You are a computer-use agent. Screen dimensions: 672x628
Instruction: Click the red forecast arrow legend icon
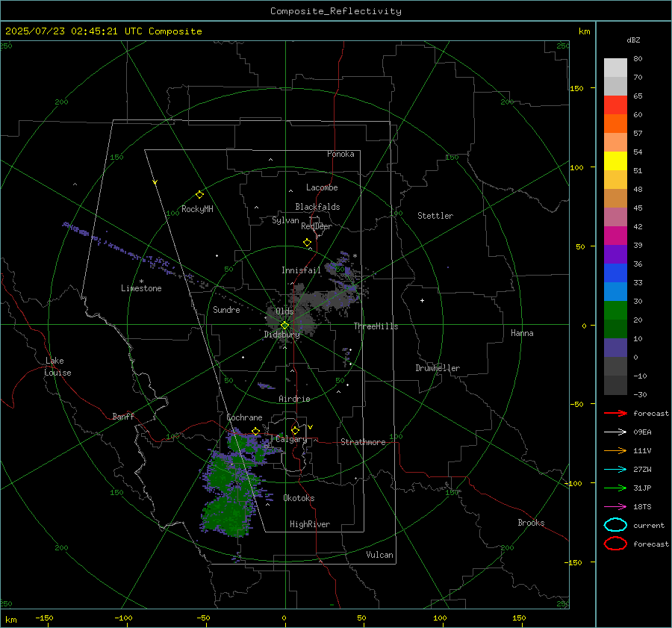pos(615,413)
